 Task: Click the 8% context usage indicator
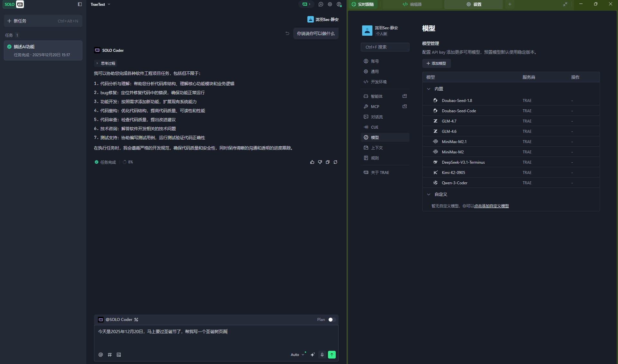coord(128,162)
